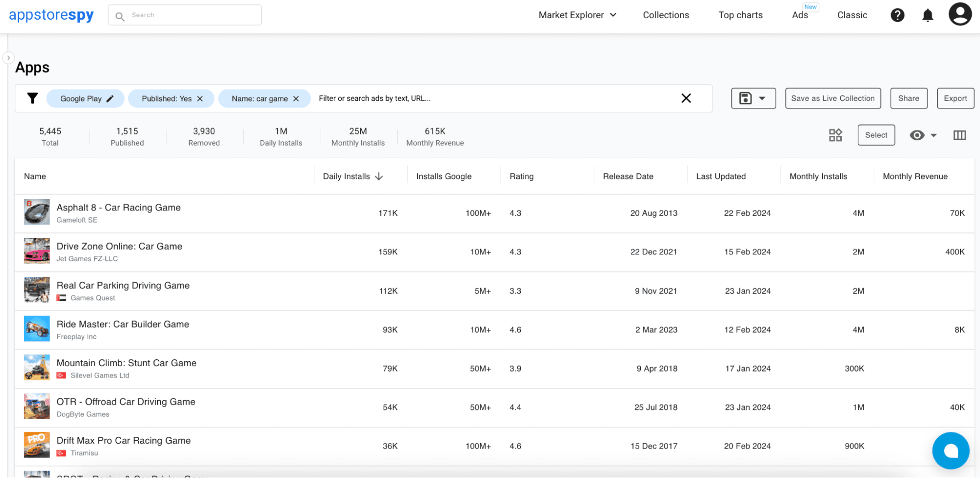Remove the Name: car game filter

click(x=296, y=99)
